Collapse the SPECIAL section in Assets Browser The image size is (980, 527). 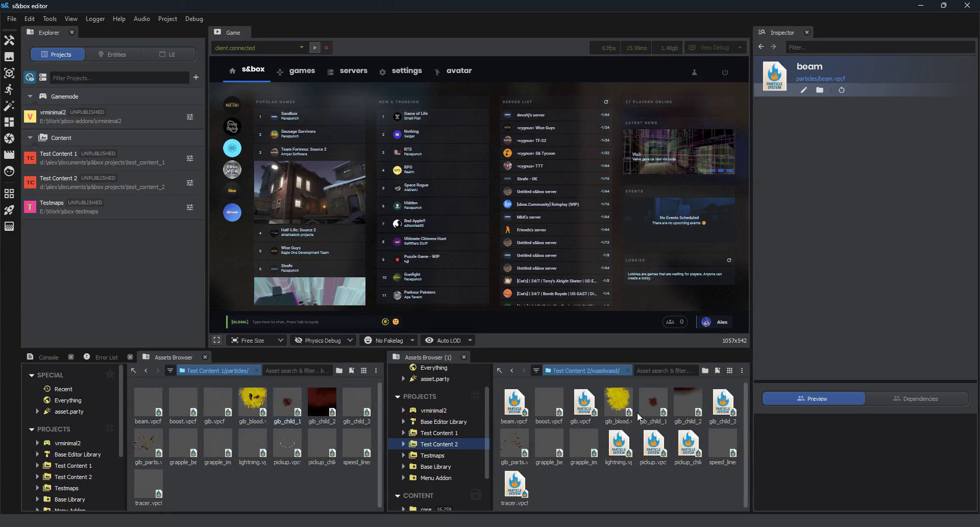32,375
